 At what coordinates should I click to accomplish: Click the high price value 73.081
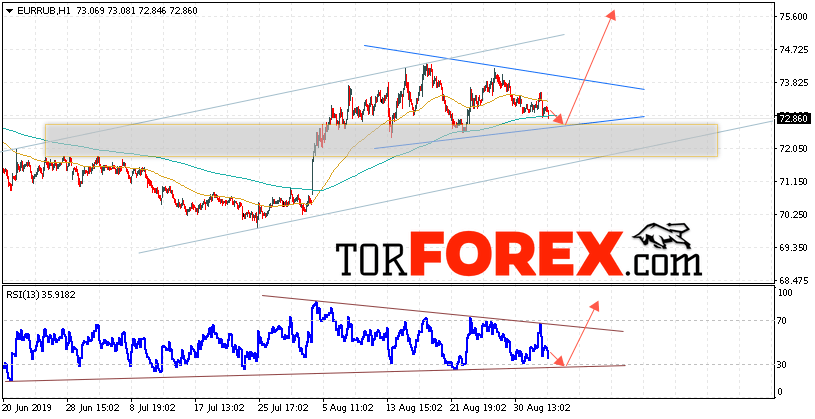click(122, 10)
